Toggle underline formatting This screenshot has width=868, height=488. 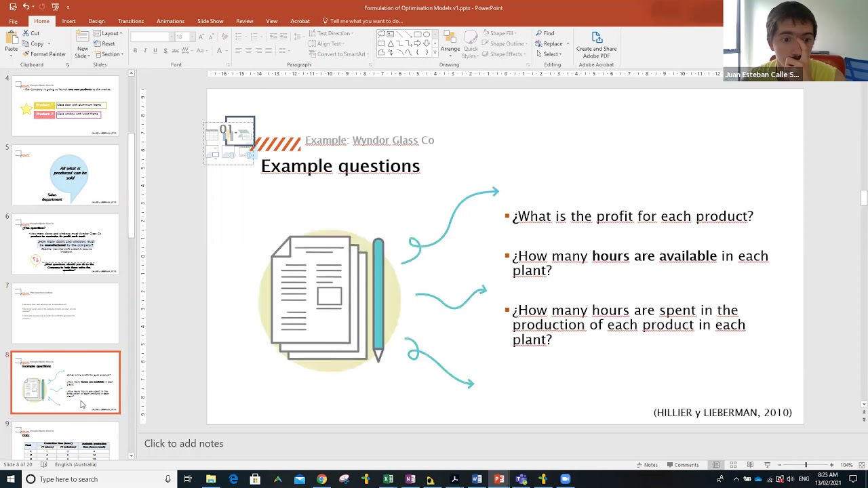155,51
